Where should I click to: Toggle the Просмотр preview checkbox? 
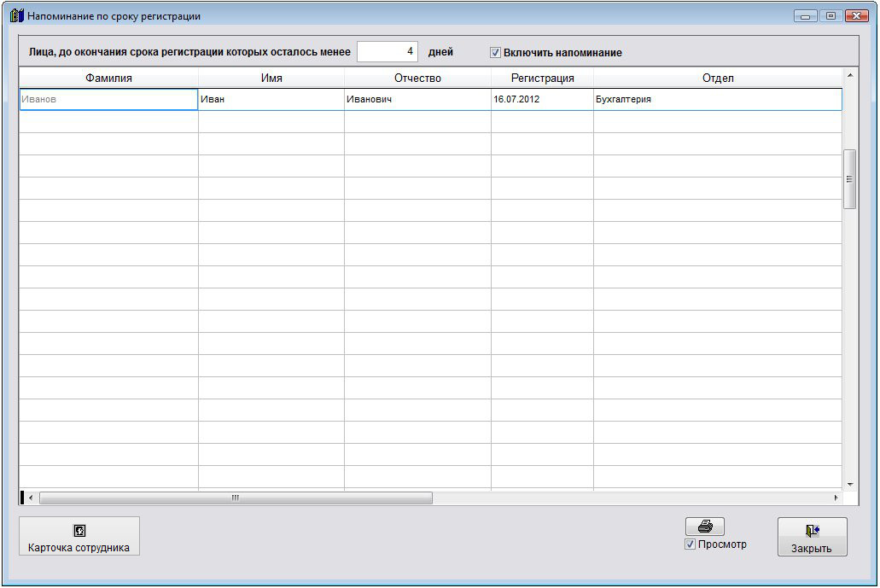click(691, 544)
